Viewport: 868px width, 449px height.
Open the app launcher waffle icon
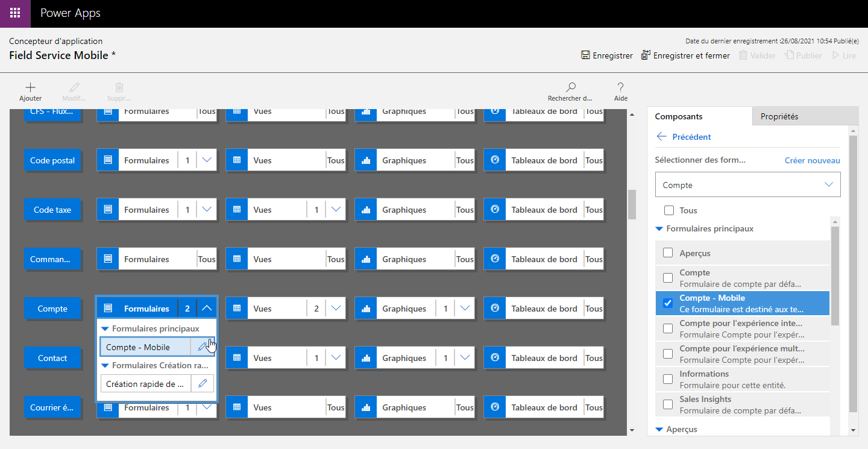(x=15, y=13)
